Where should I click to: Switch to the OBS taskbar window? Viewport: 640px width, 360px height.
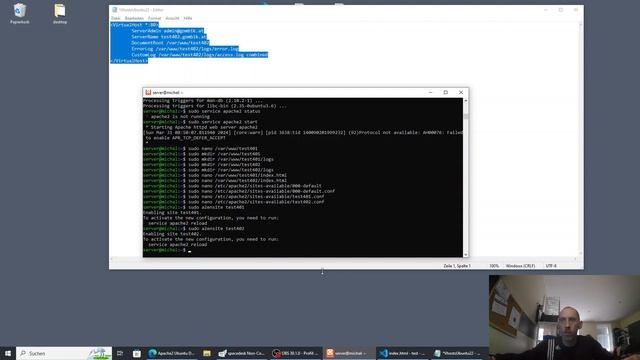[296, 353]
